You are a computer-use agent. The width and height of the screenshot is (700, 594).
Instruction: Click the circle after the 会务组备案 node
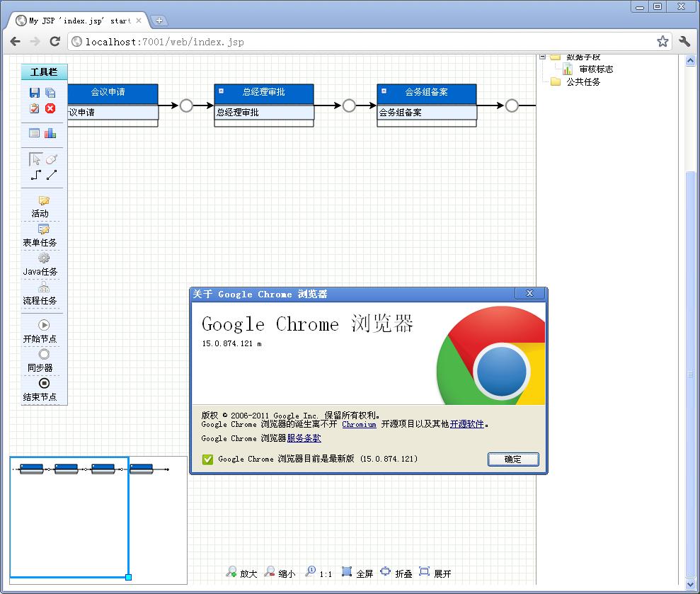[x=512, y=106]
